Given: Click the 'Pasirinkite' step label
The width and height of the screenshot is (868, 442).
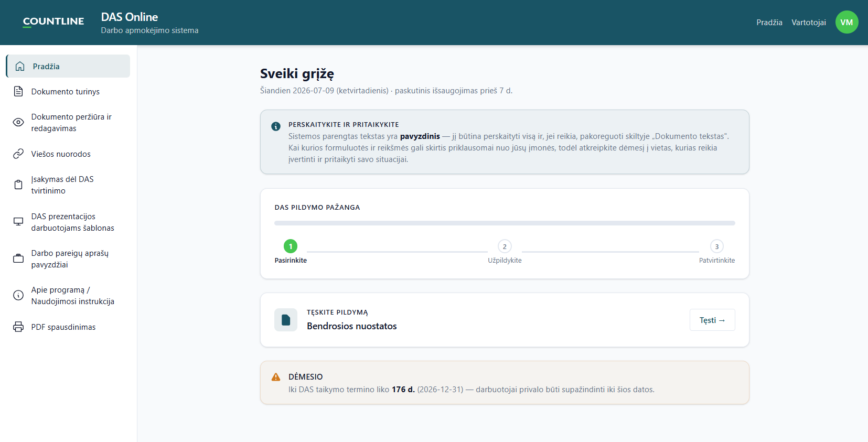Looking at the screenshot, I should coord(291,260).
